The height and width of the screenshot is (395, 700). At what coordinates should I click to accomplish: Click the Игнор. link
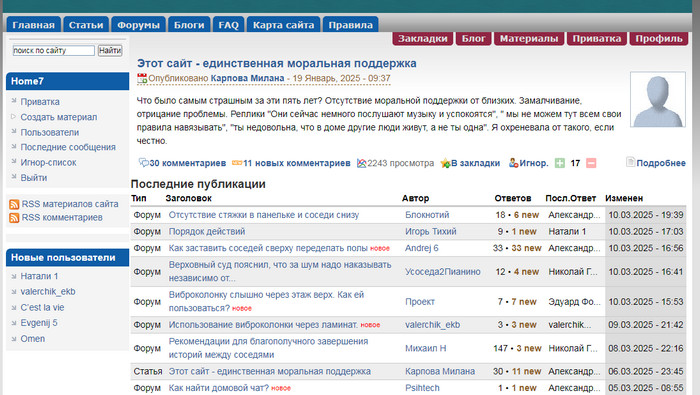coord(533,163)
